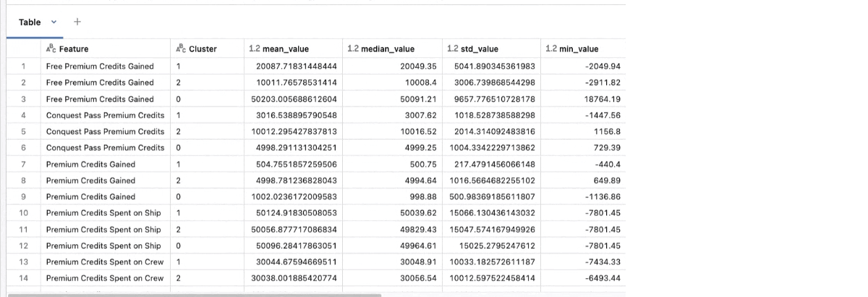The height and width of the screenshot is (297, 868).
Task: Click Conquest Pass Premium Credits in row 4
Action: 106,115
